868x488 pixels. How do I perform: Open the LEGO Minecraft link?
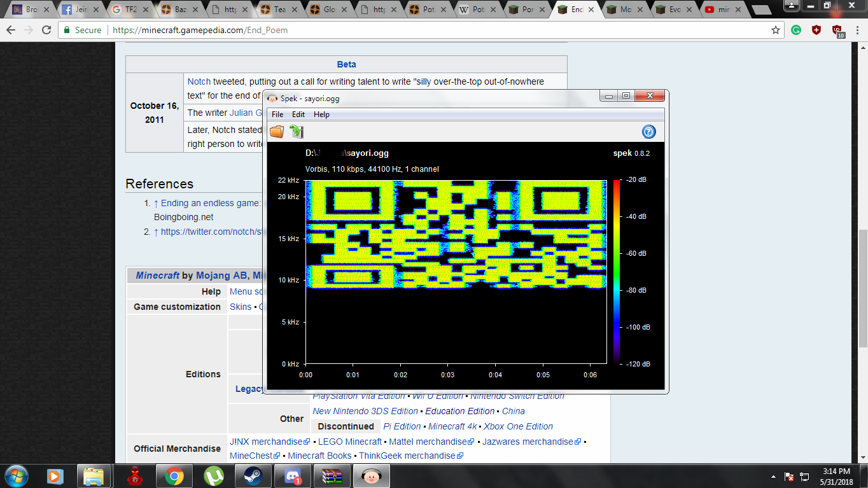(x=350, y=442)
